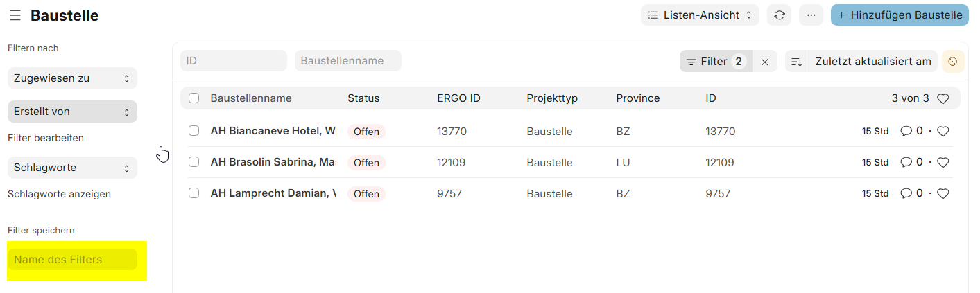The image size is (980, 293).
Task: Open the hamburger sidebar menu
Action: tap(15, 15)
